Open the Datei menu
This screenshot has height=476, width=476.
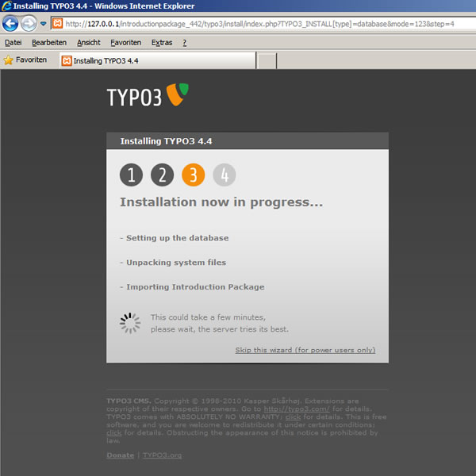click(x=13, y=42)
